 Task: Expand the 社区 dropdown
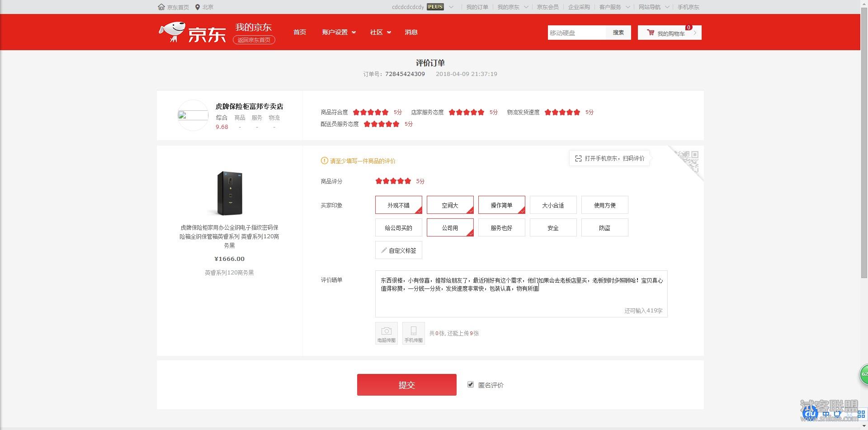pyautogui.click(x=381, y=32)
